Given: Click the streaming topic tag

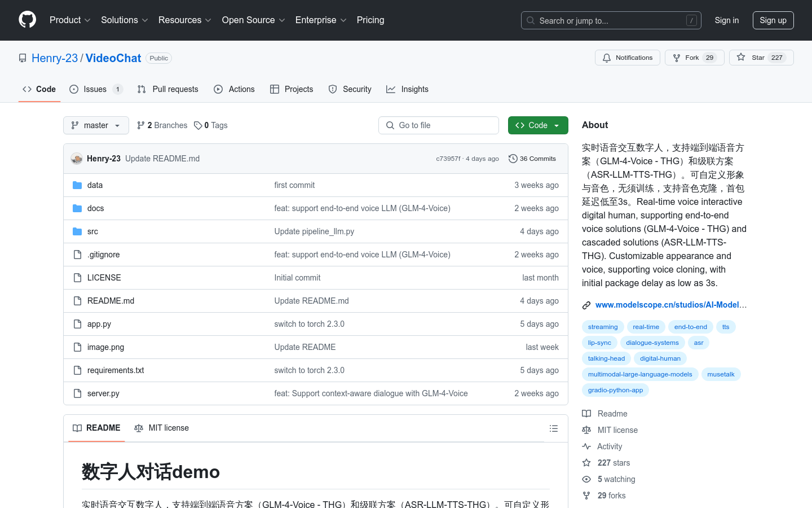Looking at the screenshot, I should tap(603, 327).
